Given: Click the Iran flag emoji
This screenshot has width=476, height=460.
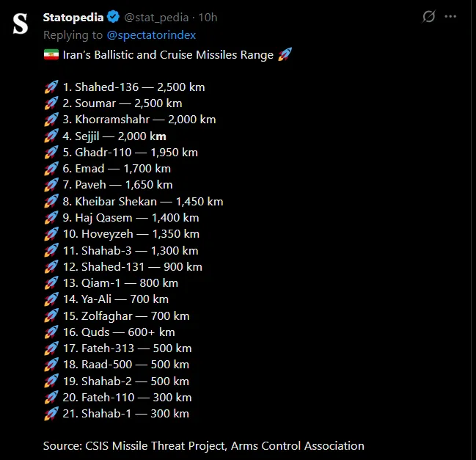Looking at the screenshot, I should (51, 55).
